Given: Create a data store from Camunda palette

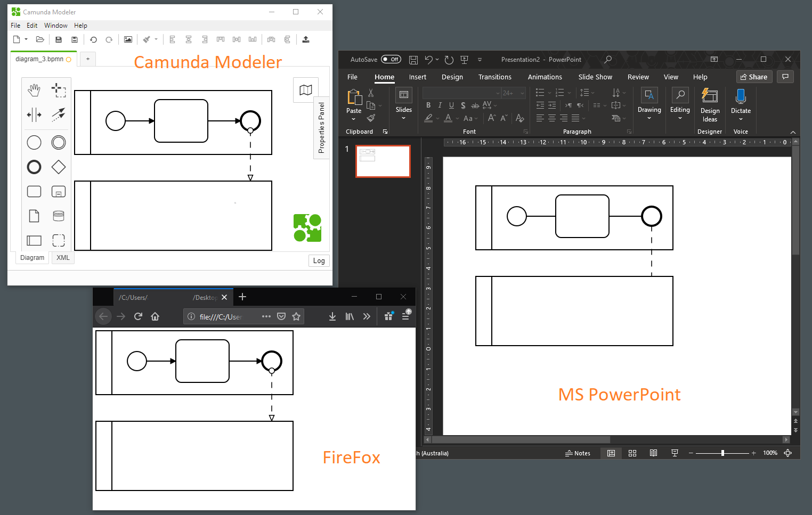Looking at the screenshot, I should (59, 216).
